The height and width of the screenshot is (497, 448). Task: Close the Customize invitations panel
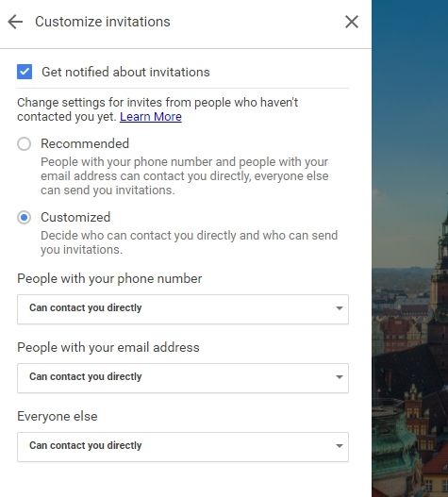click(352, 22)
